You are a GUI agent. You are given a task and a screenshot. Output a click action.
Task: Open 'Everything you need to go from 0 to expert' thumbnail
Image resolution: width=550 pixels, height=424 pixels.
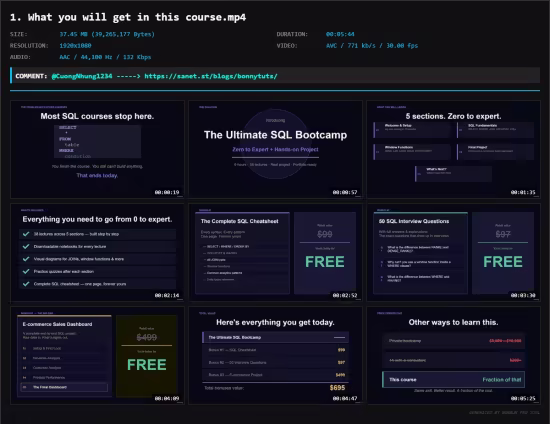97,253
